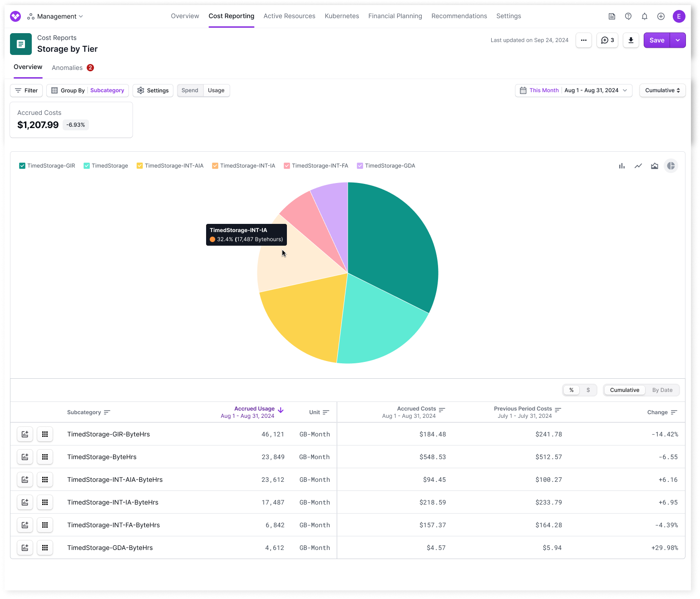Open the documentation page icon
This screenshot has width=700, height=599.
612,16
